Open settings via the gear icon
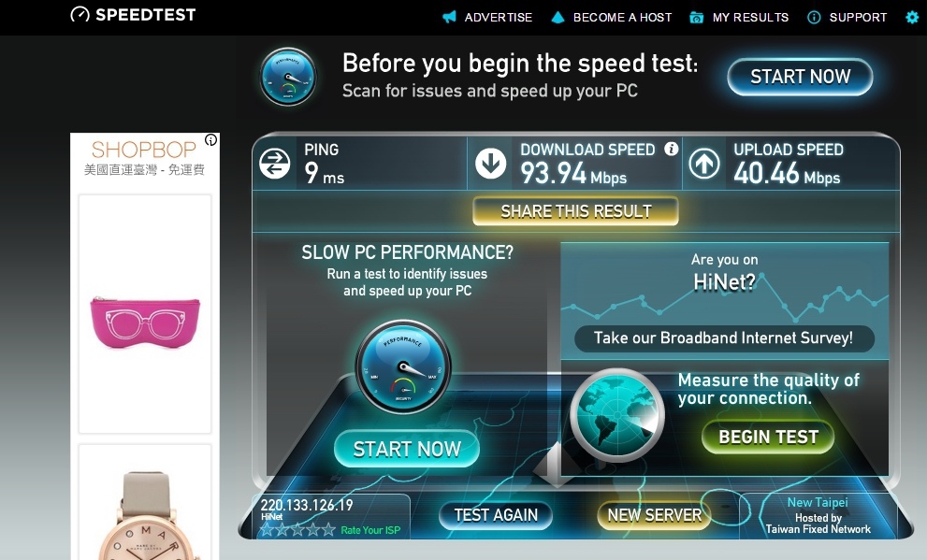927x560 pixels. (912, 17)
